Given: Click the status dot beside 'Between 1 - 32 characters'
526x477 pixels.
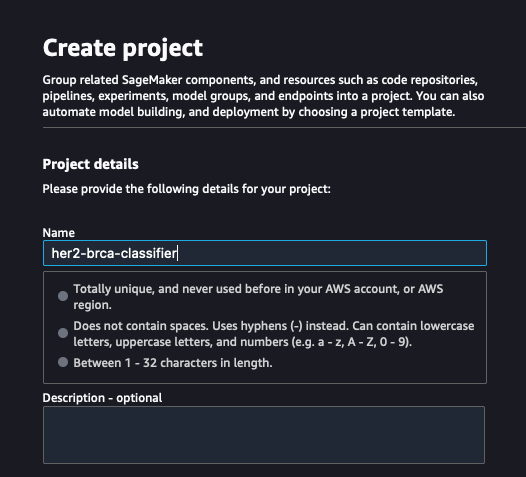Looking at the screenshot, I should tap(63, 362).
